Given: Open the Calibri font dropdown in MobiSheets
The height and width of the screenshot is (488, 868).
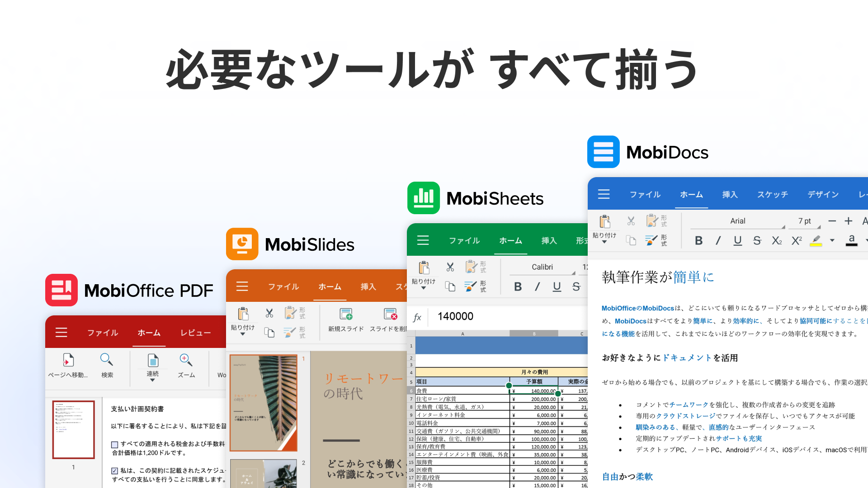Looking at the screenshot, I should tap(542, 267).
